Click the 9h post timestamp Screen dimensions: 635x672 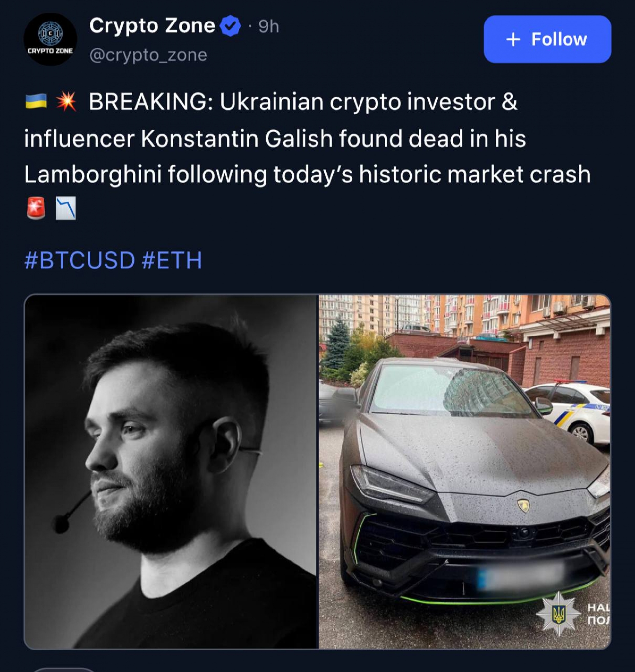tap(269, 26)
